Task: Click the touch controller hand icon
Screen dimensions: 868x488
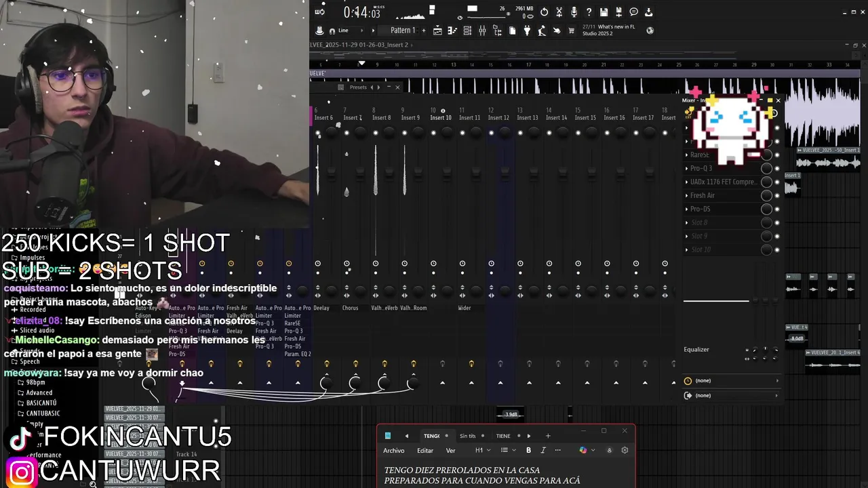Action: tap(556, 30)
